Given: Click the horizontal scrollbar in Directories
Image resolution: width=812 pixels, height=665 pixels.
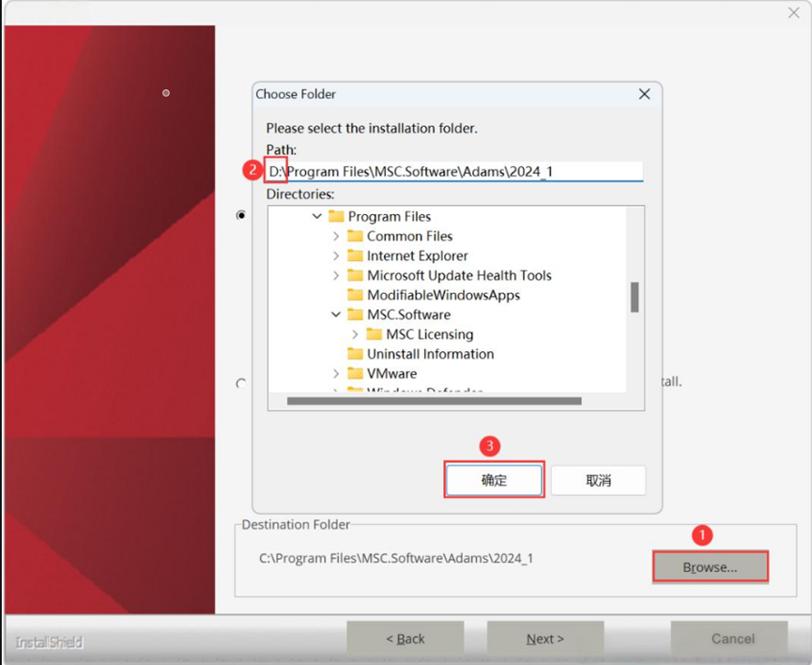Looking at the screenshot, I should coord(434,401).
